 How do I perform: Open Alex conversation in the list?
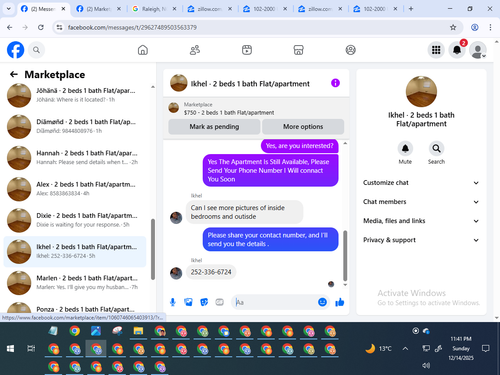click(x=75, y=189)
